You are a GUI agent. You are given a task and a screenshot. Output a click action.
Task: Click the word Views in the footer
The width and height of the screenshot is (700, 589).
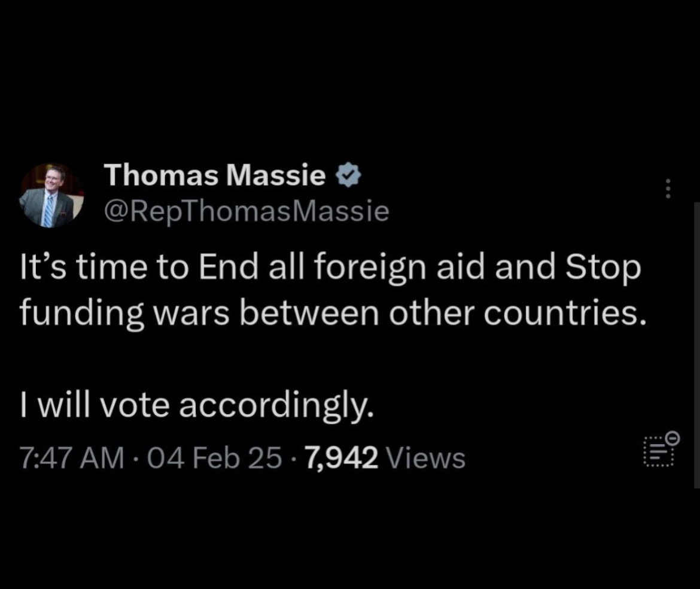click(x=425, y=458)
